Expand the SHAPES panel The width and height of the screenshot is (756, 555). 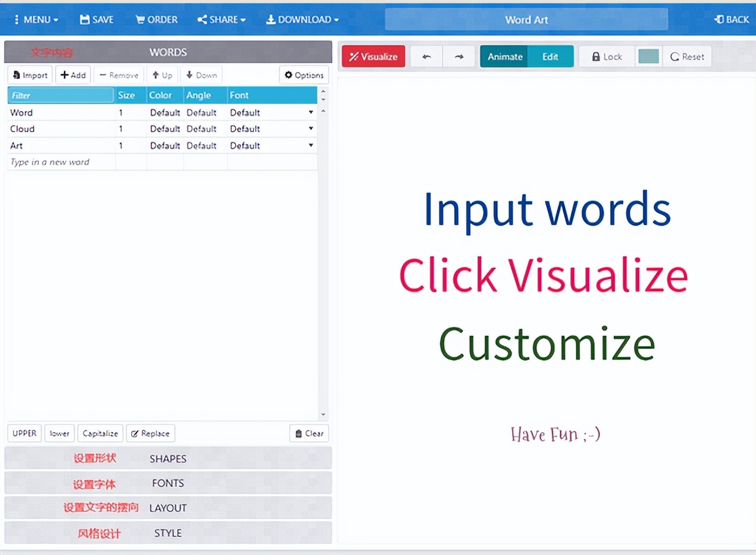tap(168, 458)
